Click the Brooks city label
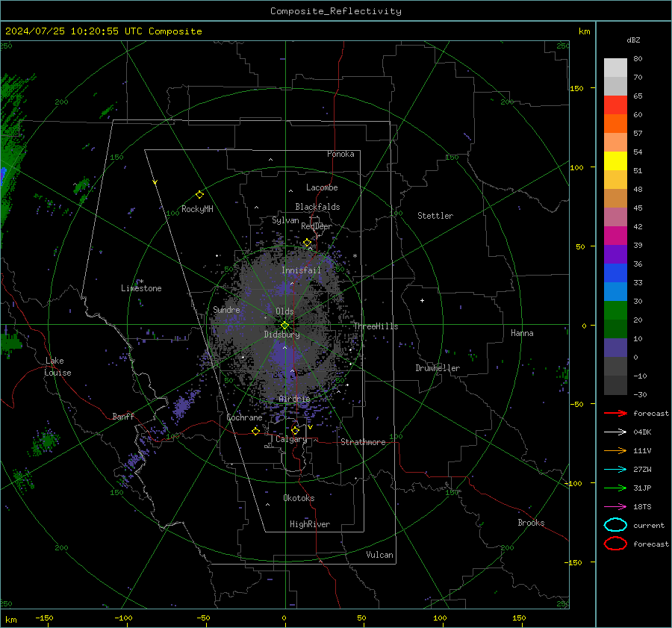 tap(531, 523)
